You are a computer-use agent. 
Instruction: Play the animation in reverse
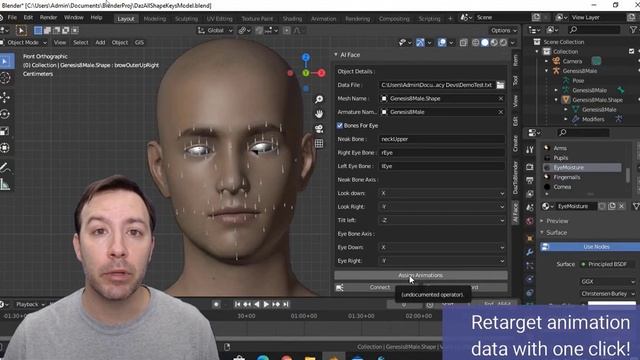(x=257, y=304)
